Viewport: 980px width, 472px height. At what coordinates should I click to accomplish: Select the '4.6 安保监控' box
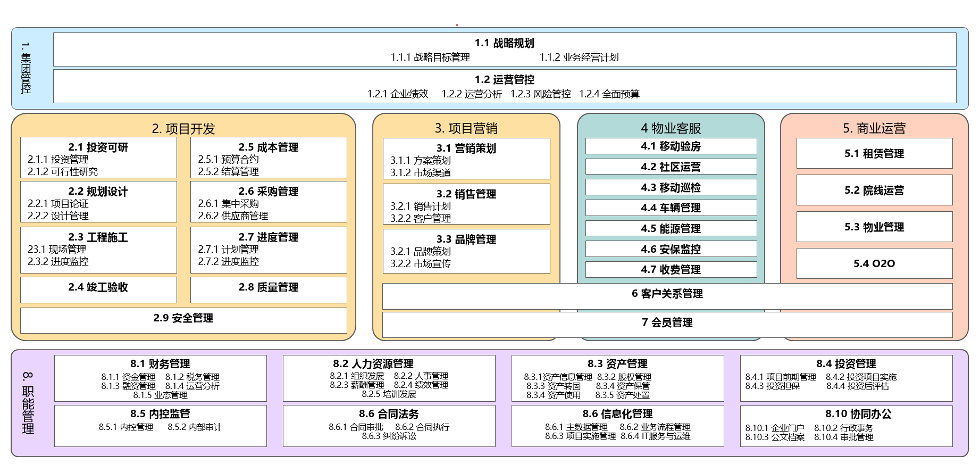pos(671,249)
